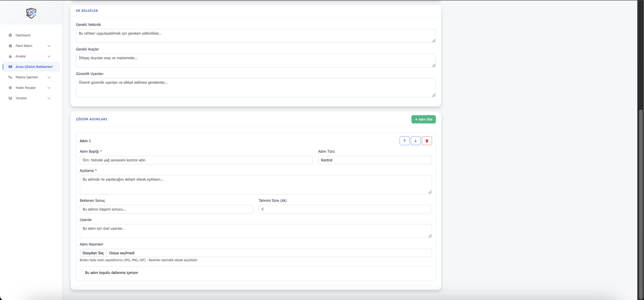
Task: Click the Güvenlik Uyarıları text area
Action: [x=256, y=87]
